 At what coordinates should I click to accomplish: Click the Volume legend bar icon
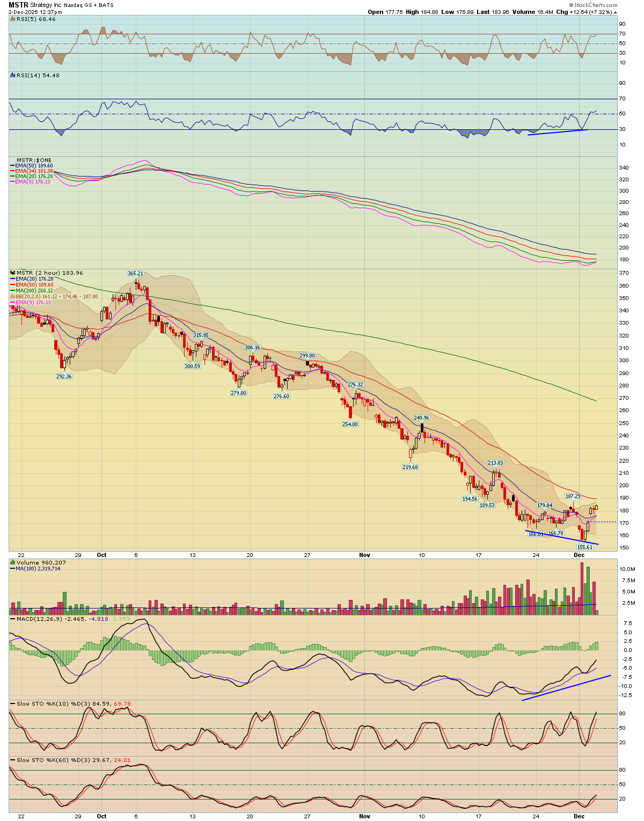[13, 562]
